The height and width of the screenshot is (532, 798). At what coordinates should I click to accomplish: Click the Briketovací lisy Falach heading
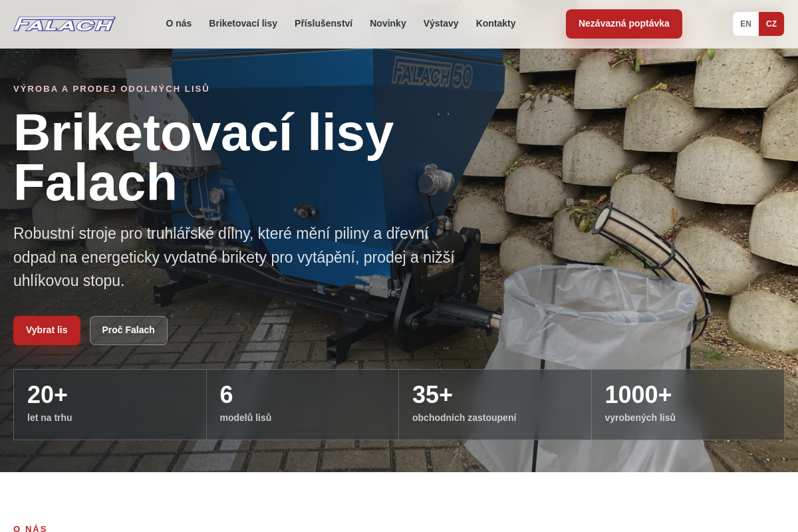203,158
